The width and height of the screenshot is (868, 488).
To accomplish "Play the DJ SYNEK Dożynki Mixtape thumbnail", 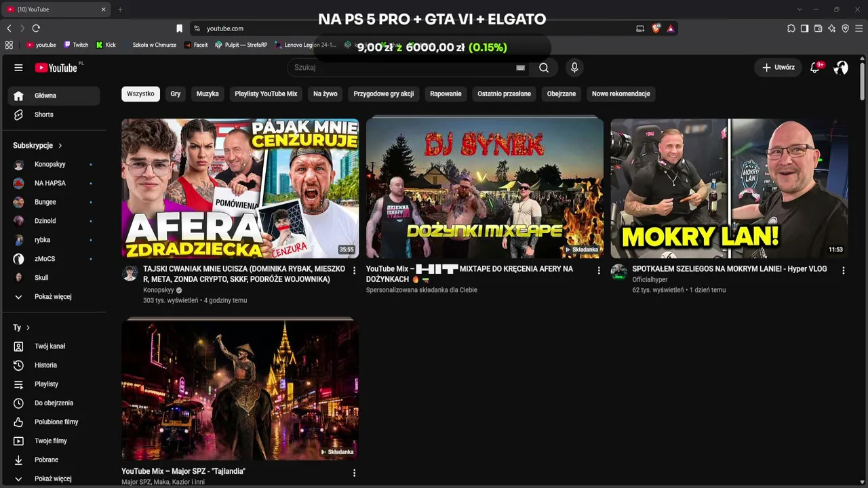I will [485, 188].
